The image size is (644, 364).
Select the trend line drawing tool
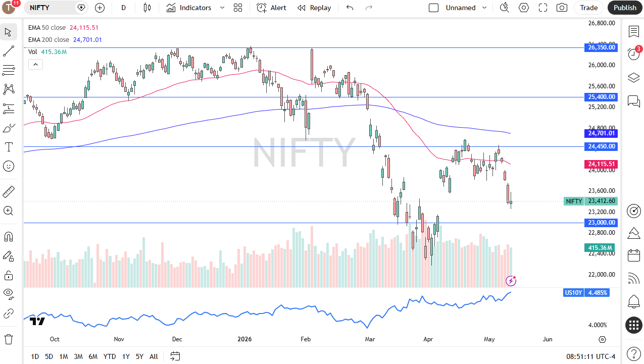tap(9, 51)
